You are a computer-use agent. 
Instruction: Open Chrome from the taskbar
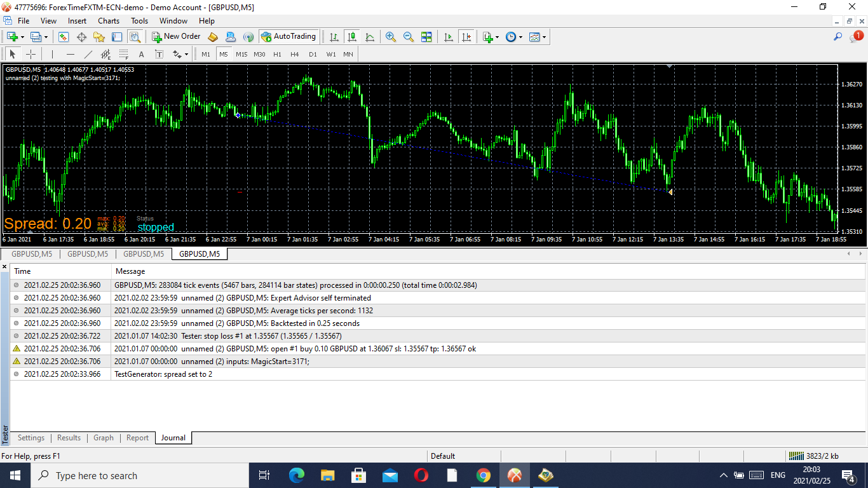(483, 475)
